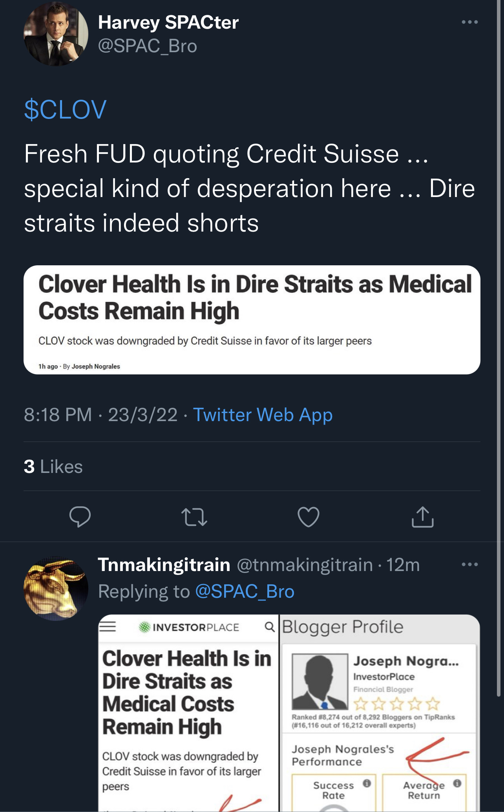Open the Clover Health article image

pyautogui.click(x=252, y=319)
